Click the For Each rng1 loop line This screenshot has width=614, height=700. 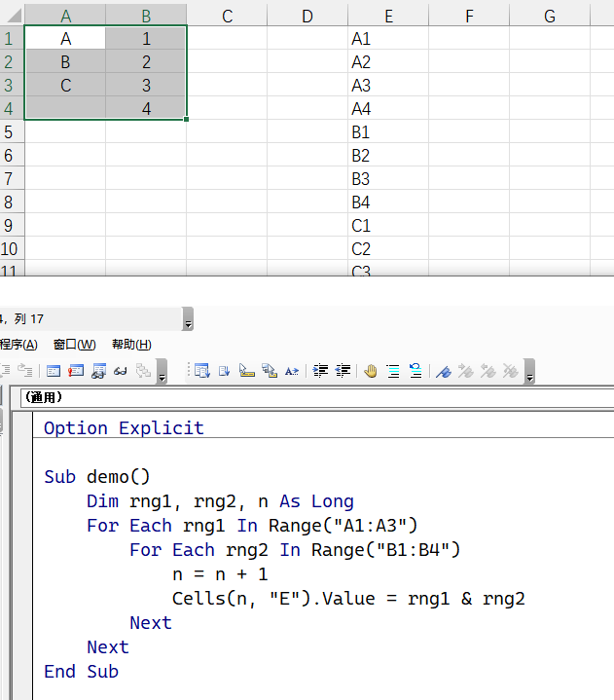(x=253, y=526)
